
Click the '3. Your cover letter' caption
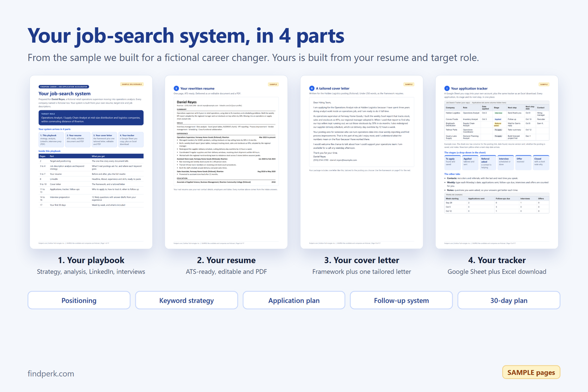[x=362, y=260]
